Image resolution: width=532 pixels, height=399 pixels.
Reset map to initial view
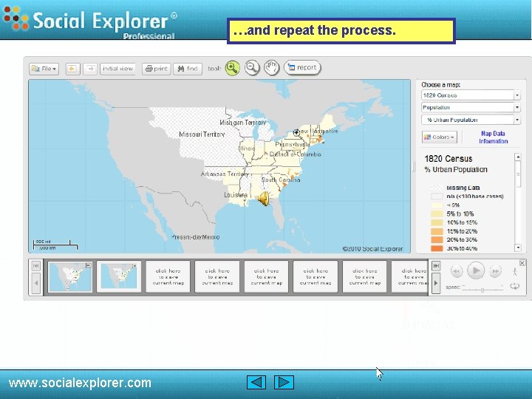117,69
